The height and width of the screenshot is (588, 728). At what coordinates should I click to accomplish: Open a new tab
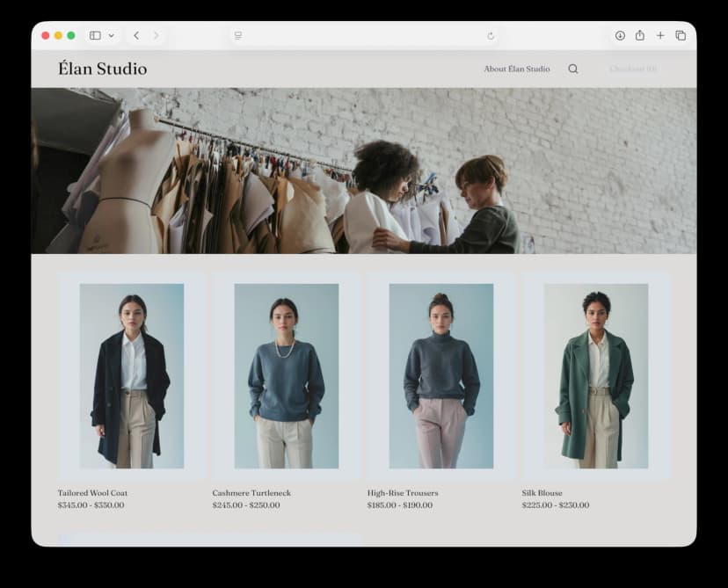pos(660,35)
